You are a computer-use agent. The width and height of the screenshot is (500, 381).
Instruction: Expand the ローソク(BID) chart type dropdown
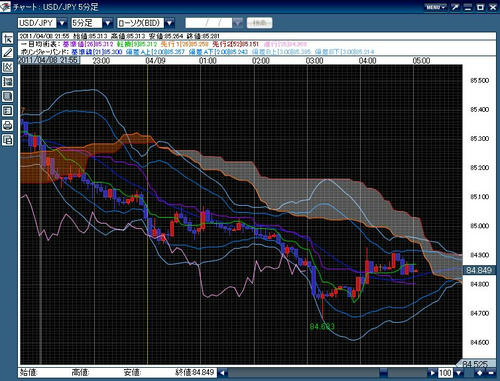pyautogui.click(x=170, y=23)
